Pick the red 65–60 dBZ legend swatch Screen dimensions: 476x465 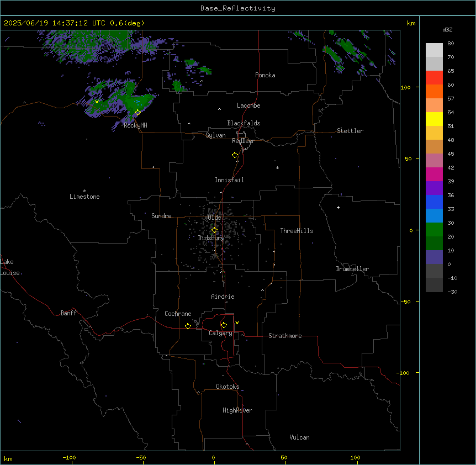pyautogui.click(x=434, y=78)
